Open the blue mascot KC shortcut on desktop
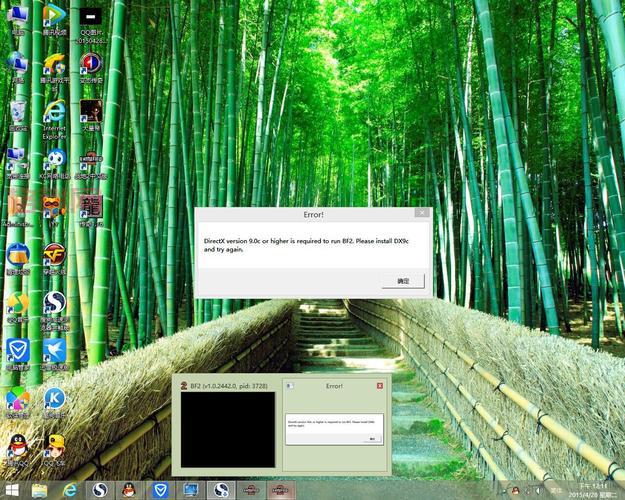625x500 pixels. coord(55,163)
